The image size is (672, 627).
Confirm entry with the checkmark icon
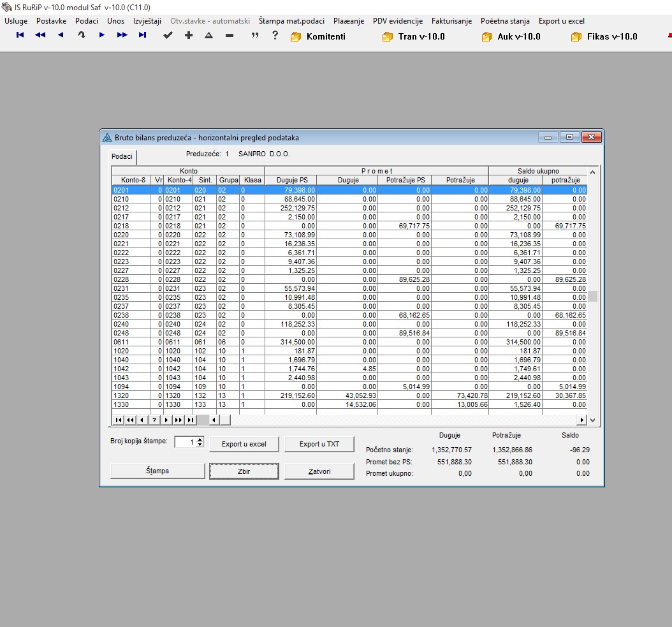[x=168, y=36]
